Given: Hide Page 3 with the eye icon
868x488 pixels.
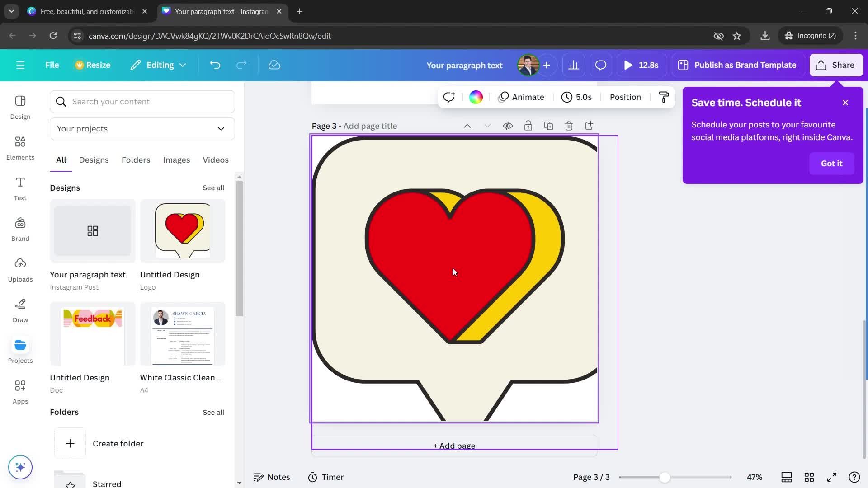Looking at the screenshot, I should 508,126.
